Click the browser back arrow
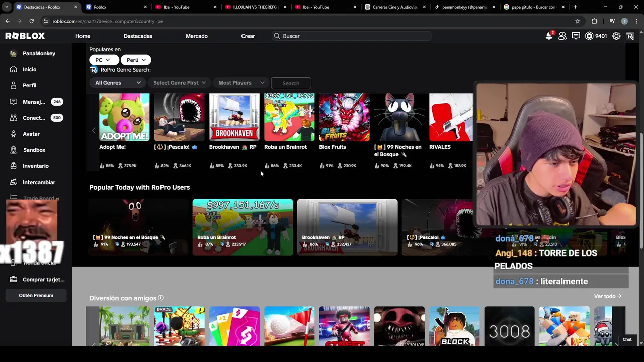This screenshot has height=362, width=644. [7, 21]
